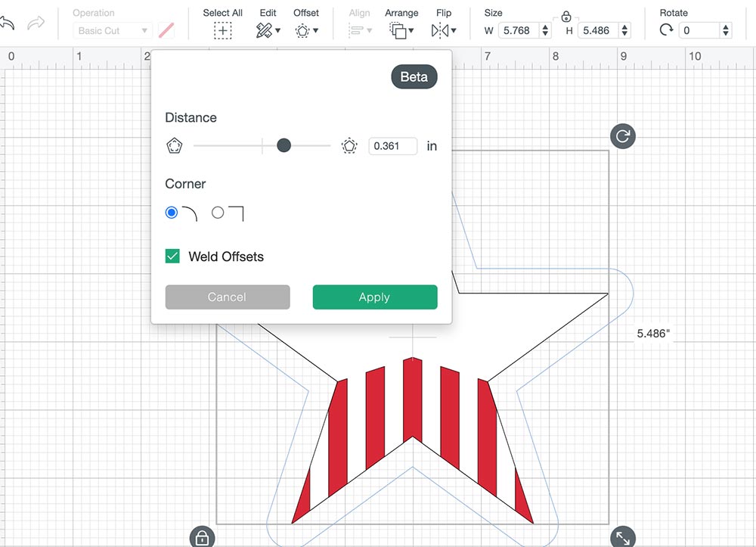Uncheck the Weld Offsets checkbox
This screenshot has height=547, width=756.
coord(172,256)
